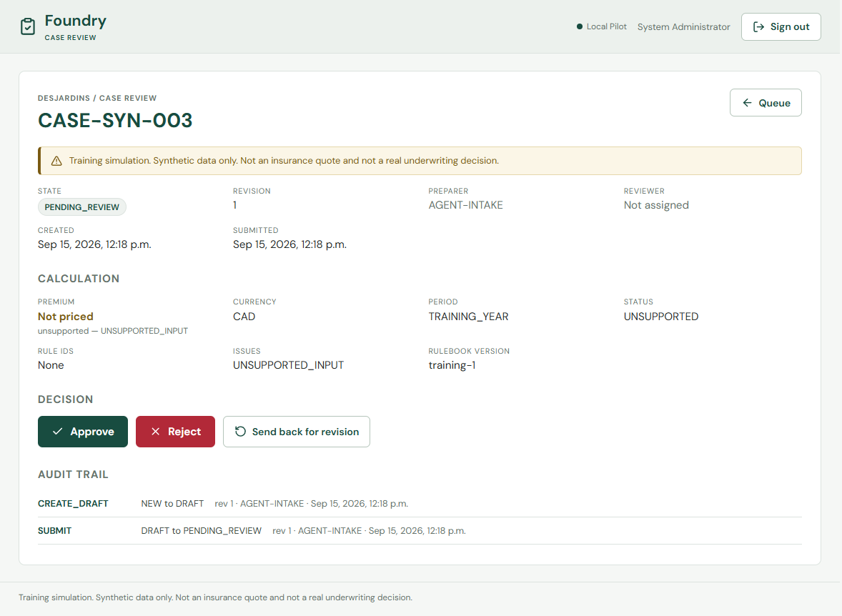The height and width of the screenshot is (616, 842).
Task: Click the DECISION section heading
Action: pos(66,399)
